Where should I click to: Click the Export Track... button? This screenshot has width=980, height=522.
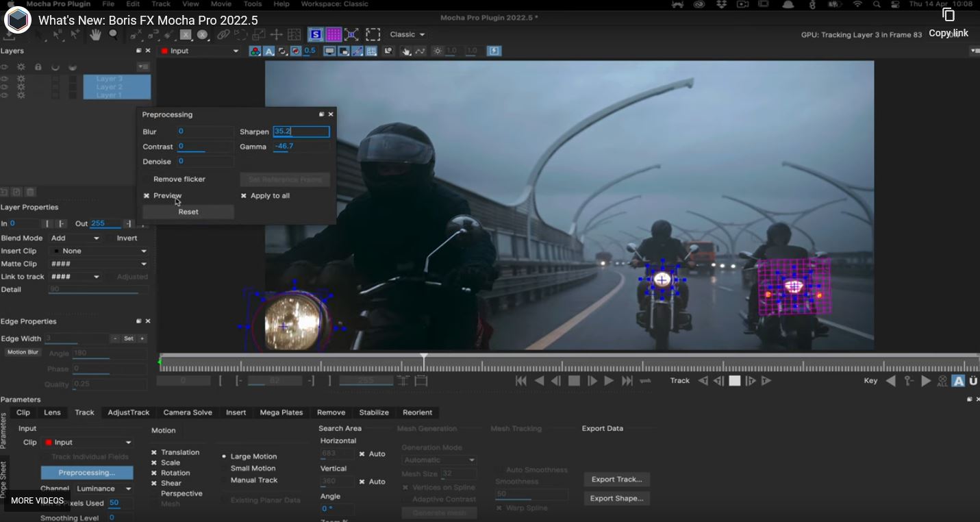[x=616, y=480]
